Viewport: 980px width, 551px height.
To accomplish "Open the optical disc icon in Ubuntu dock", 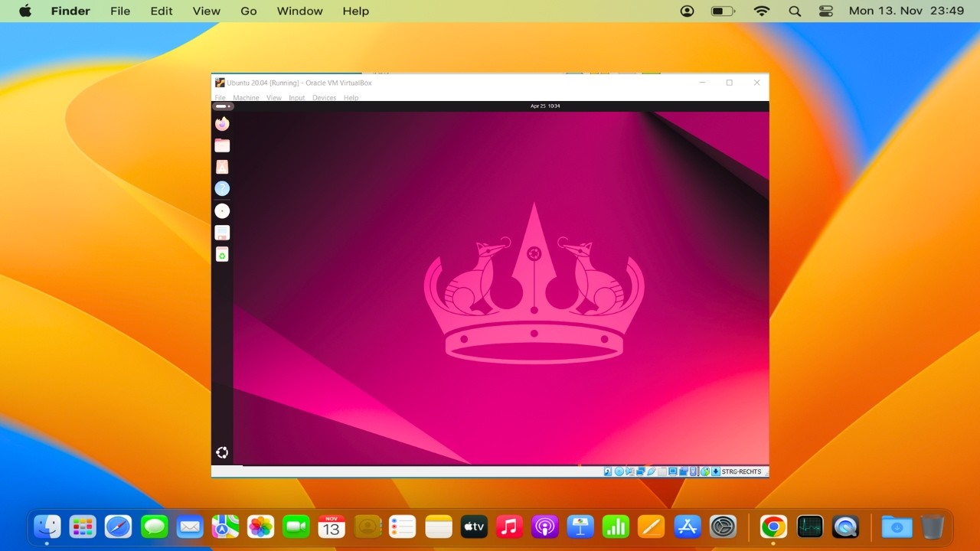I will click(222, 211).
